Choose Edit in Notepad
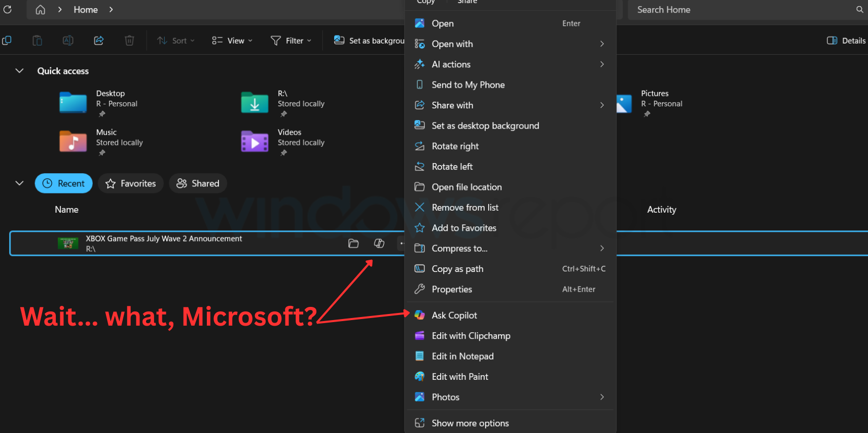 coord(510,356)
